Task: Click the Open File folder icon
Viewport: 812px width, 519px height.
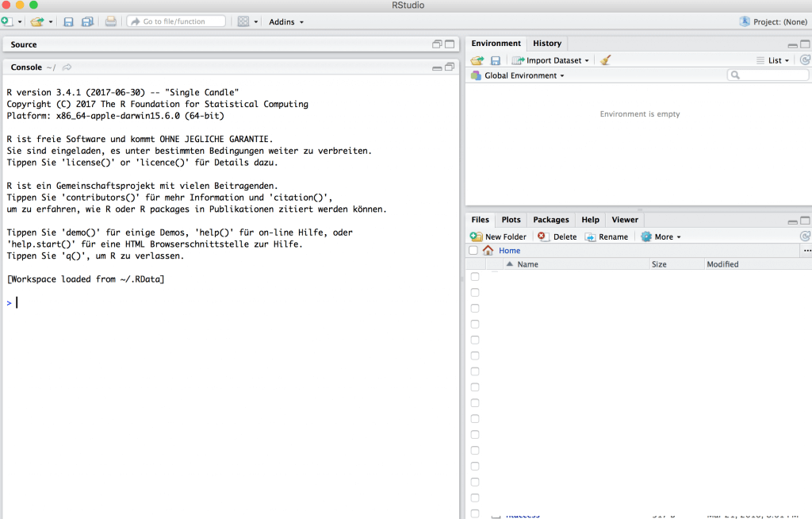Action: (x=37, y=21)
